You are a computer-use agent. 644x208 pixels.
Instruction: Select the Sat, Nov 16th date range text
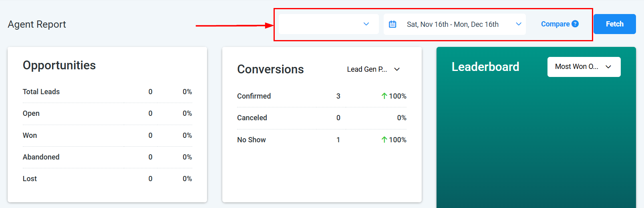pyautogui.click(x=453, y=24)
